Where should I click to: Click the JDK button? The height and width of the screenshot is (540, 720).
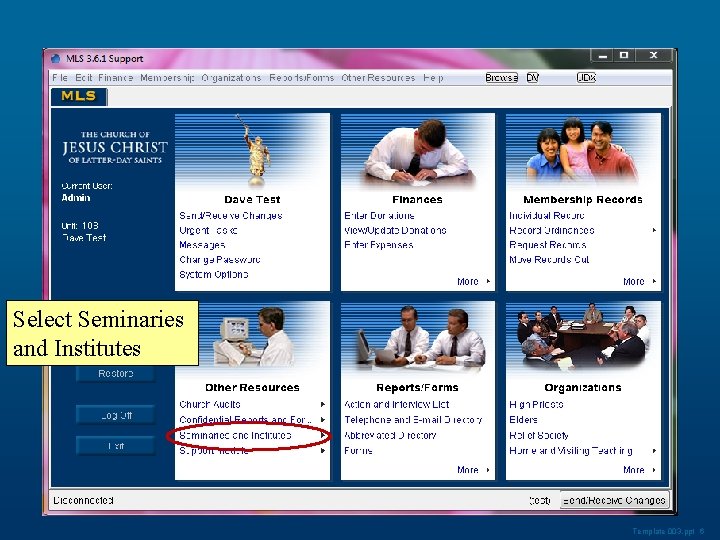click(586, 78)
